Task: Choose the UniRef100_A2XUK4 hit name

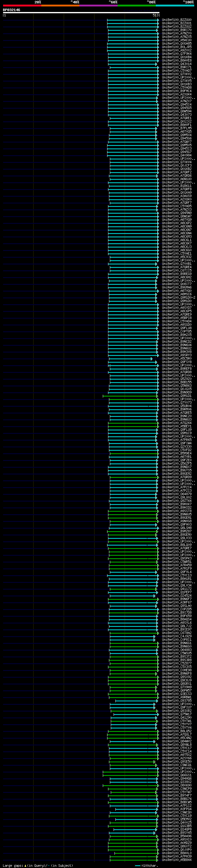Action: pyautogui.click(x=177, y=94)
